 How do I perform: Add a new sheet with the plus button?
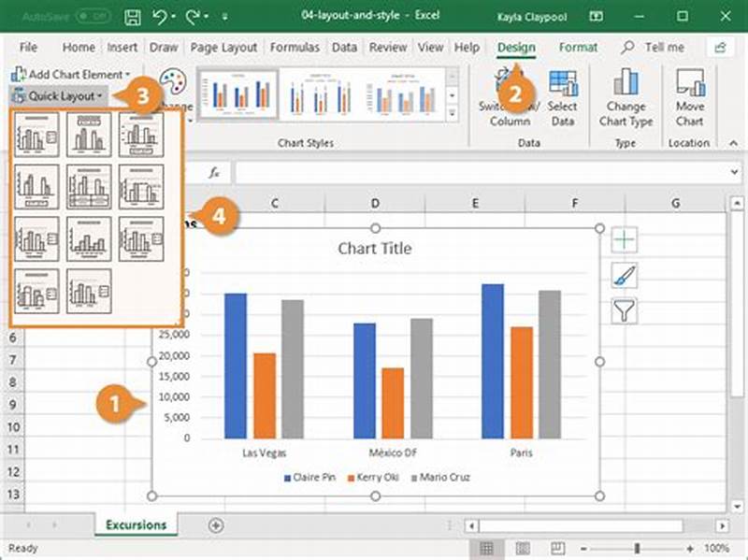point(215,525)
